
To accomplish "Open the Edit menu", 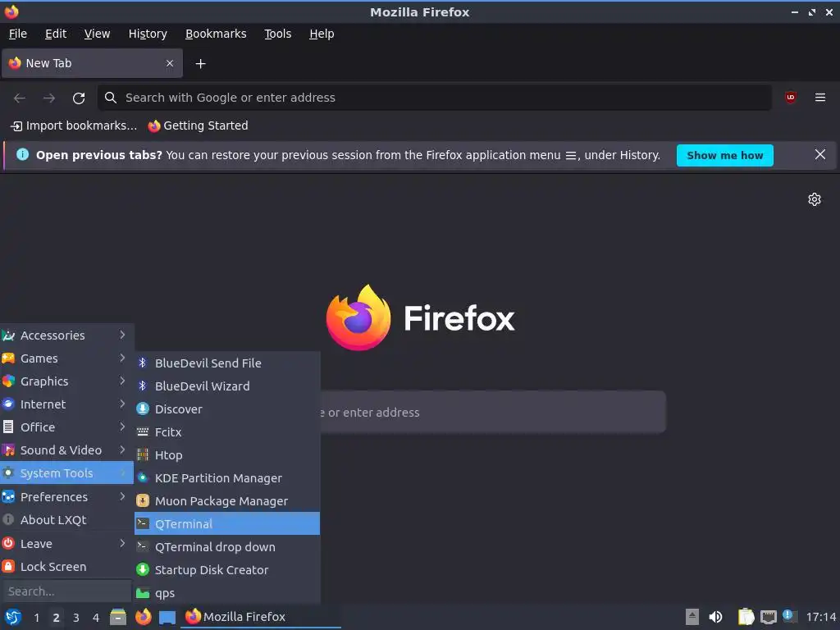I will coord(56,34).
